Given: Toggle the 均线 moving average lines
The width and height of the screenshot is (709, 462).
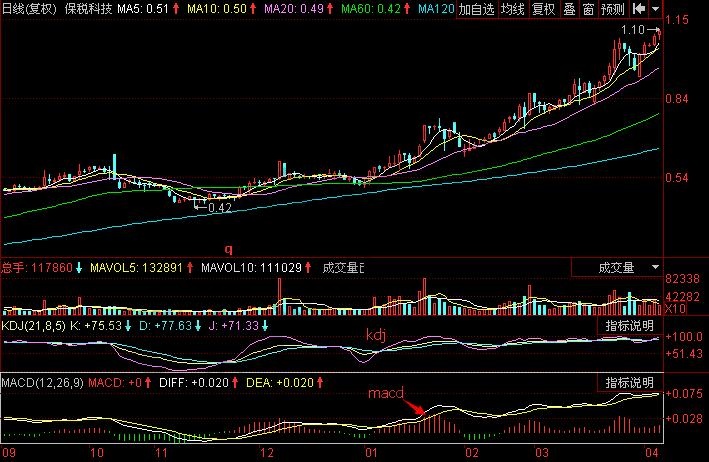Looking at the screenshot, I should [x=513, y=9].
